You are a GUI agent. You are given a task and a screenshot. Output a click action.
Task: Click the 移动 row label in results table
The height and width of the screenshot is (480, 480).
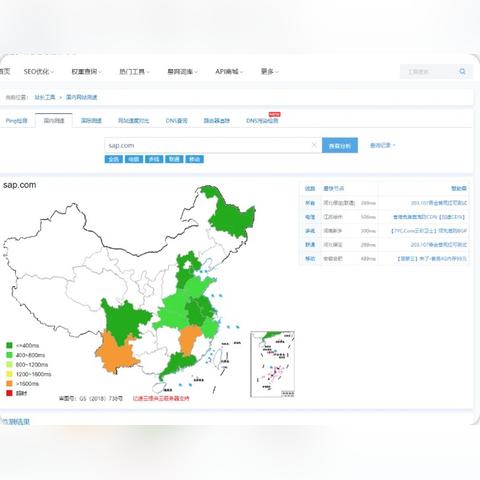310,259
